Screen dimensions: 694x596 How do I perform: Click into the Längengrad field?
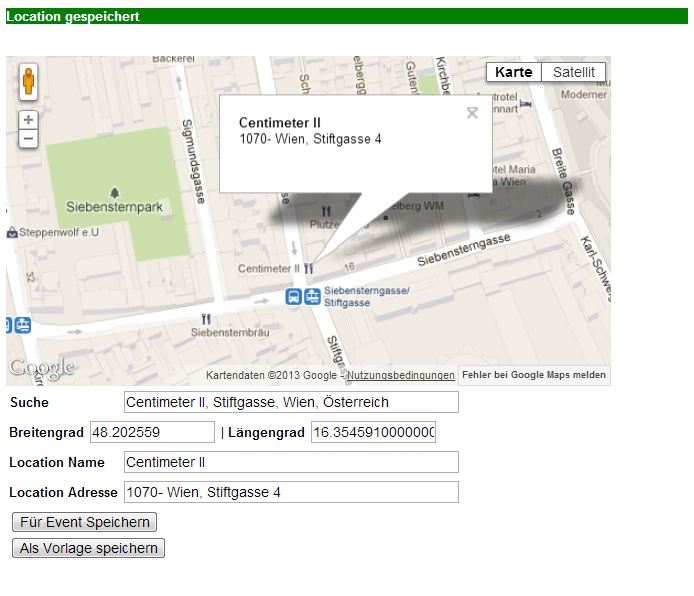[374, 432]
